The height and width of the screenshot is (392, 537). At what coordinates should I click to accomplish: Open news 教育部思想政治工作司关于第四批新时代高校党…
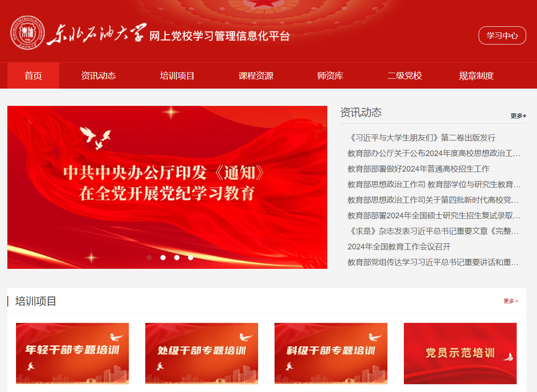[434, 200]
